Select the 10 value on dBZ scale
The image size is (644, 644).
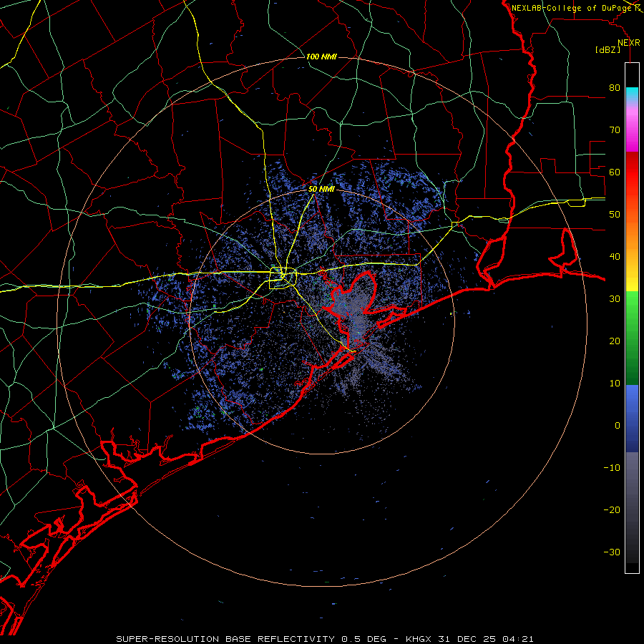tap(615, 384)
